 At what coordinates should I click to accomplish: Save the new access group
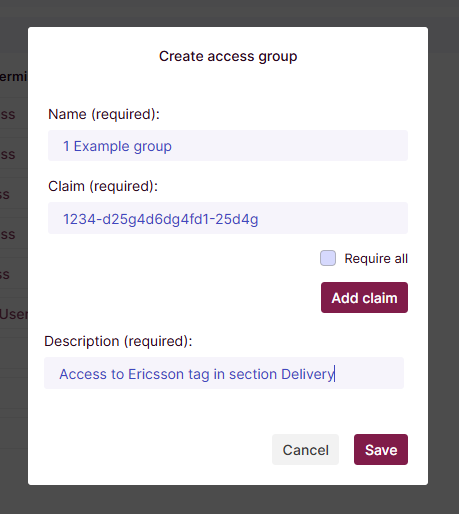tap(381, 450)
